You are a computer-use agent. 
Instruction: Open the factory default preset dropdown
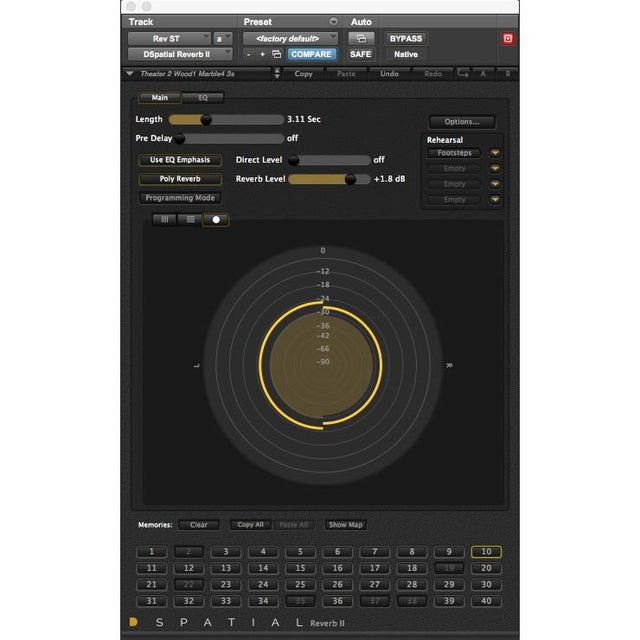click(291, 38)
